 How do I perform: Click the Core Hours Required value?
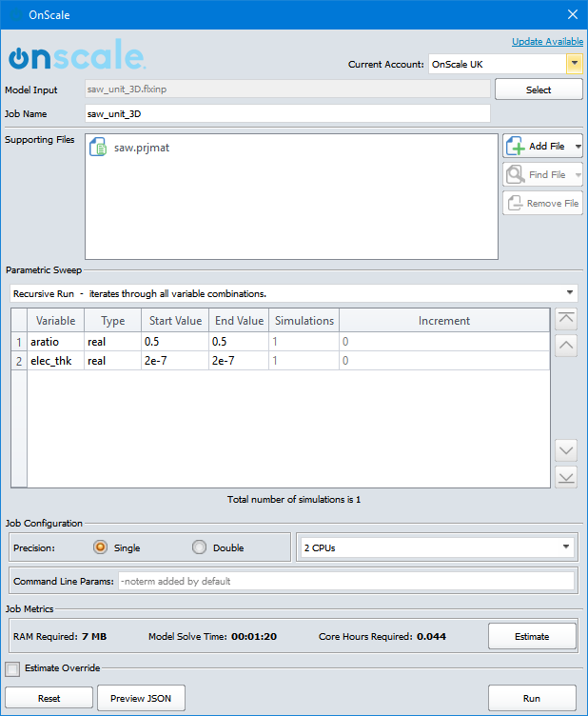(431, 636)
